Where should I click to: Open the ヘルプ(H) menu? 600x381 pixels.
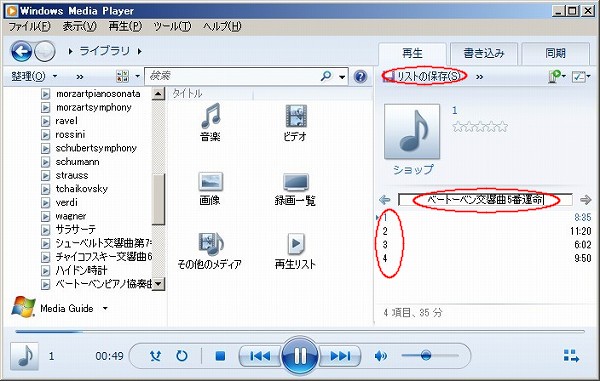[x=222, y=26]
